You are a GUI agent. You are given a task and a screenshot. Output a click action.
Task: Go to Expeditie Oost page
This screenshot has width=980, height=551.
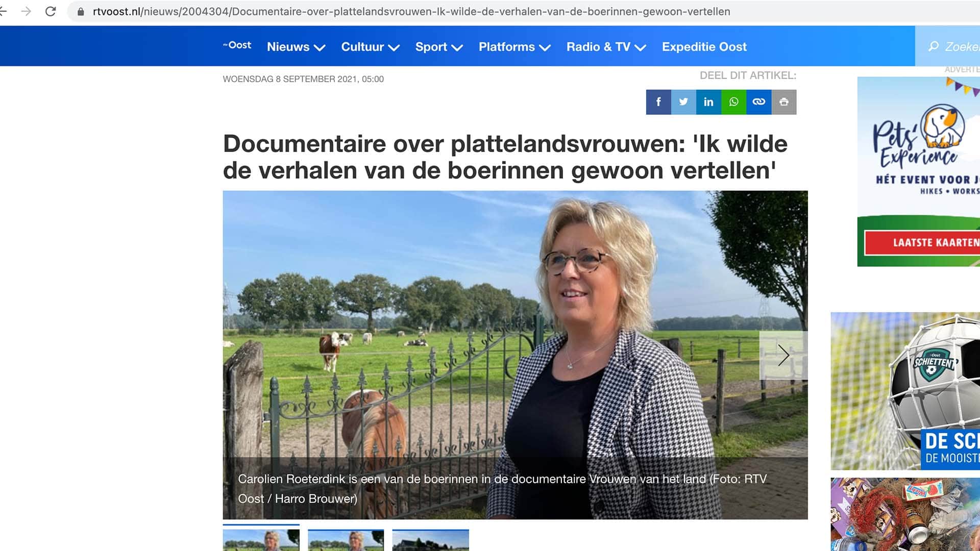[704, 47]
